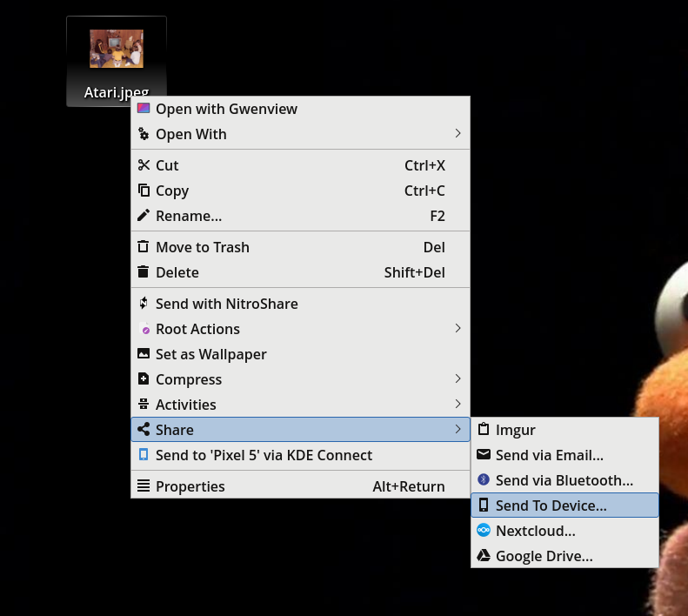Image resolution: width=688 pixels, height=616 pixels.
Task: Click the scissors Cut icon
Action: 144,165
